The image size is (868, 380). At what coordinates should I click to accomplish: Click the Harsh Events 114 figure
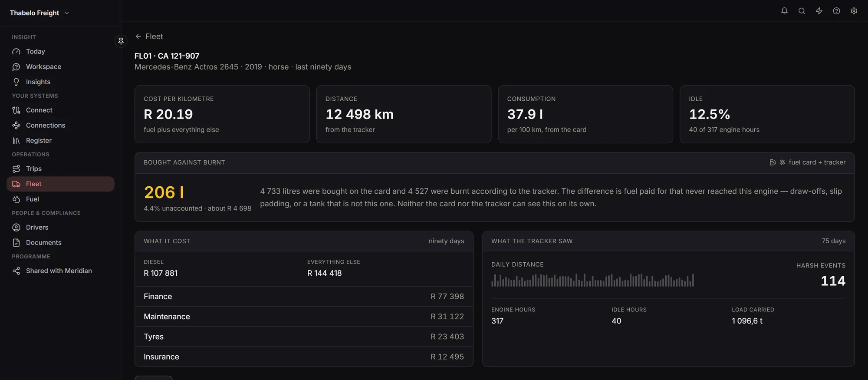pos(833,281)
